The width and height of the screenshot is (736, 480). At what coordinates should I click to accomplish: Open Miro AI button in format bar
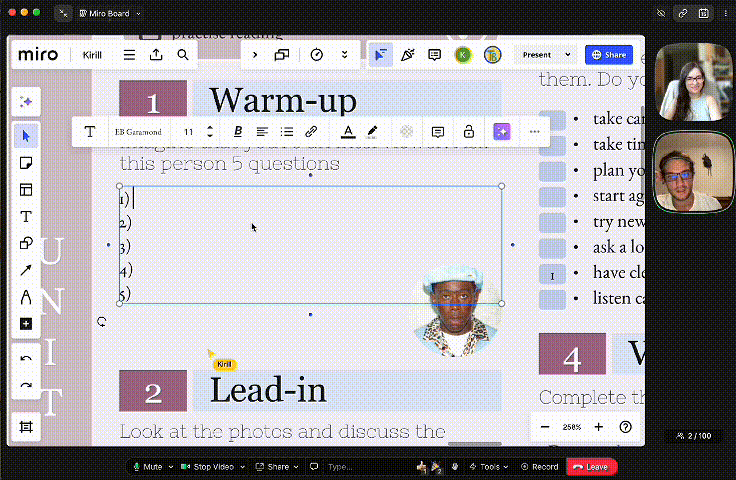(502, 132)
